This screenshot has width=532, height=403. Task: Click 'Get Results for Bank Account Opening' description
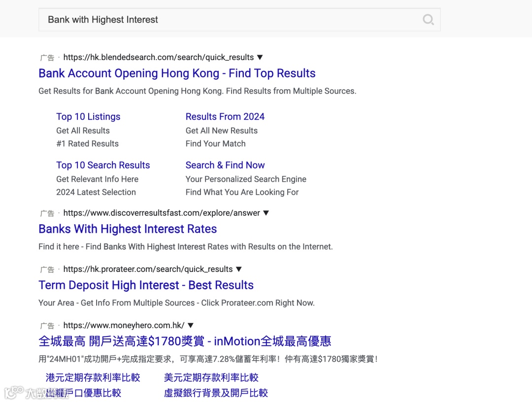point(197,91)
